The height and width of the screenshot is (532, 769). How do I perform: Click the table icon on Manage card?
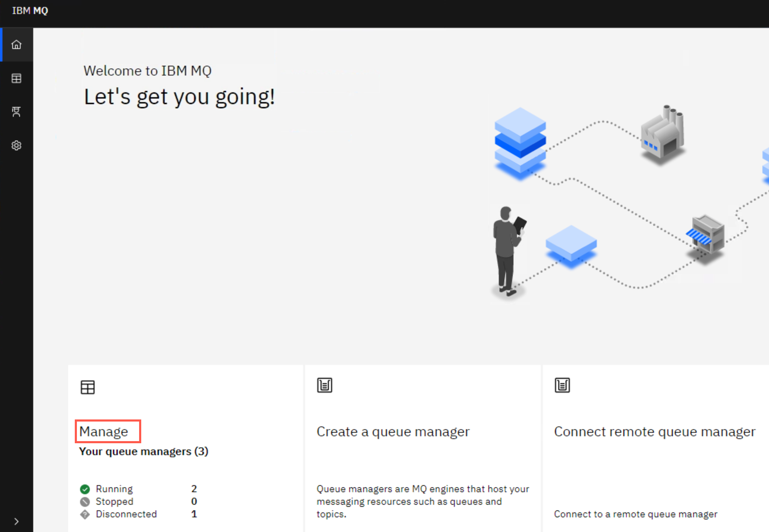tap(88, 387)
